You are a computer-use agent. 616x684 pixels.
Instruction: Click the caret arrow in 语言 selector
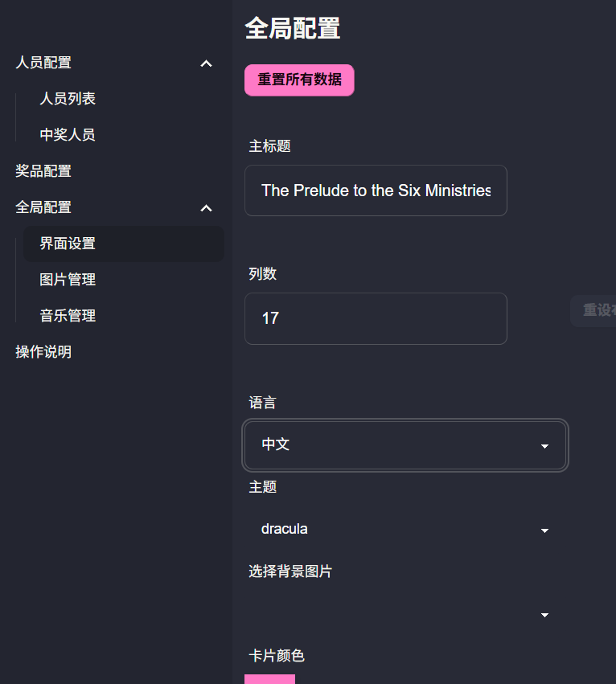[x=544, y=446]
